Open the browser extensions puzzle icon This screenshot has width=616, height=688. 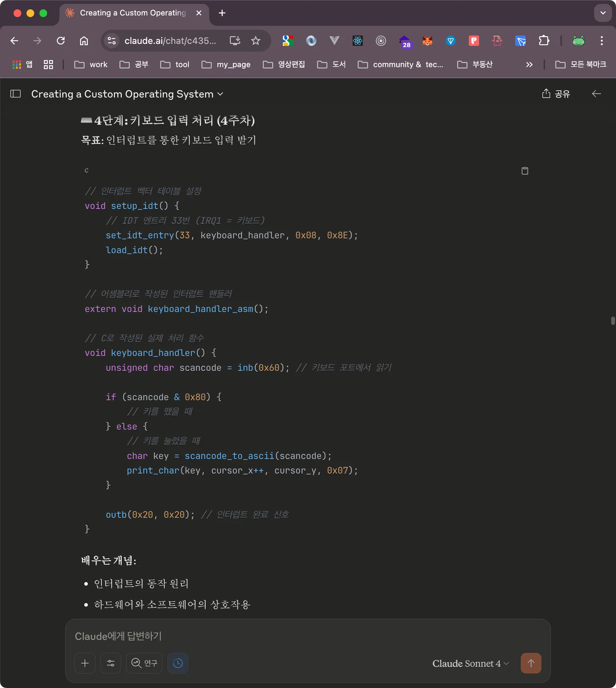[544, 41]
